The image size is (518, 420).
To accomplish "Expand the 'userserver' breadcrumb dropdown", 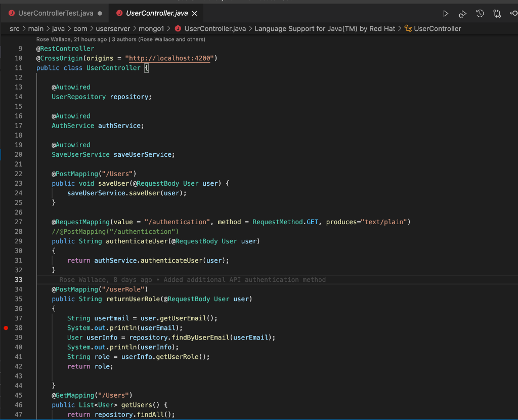I will point(113,29).
